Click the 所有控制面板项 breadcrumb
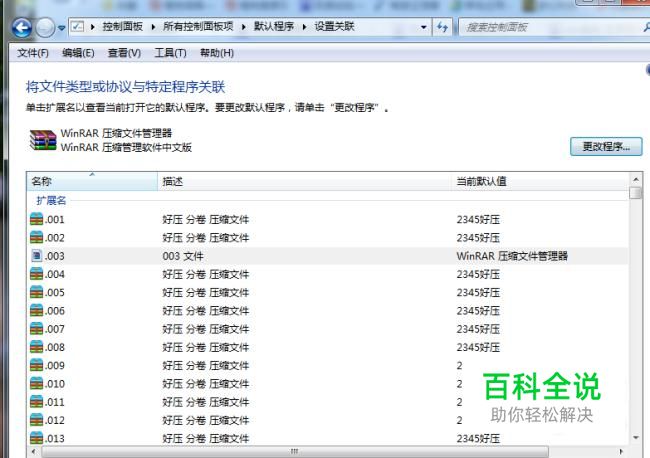The height and width of the screenshot is (458, 650). [x=198, y=27]
